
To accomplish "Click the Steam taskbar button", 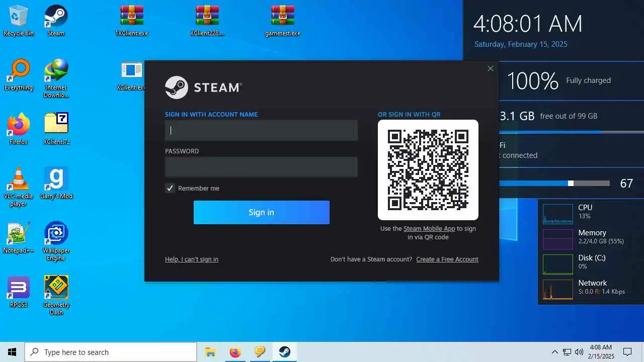I will 285,352.
